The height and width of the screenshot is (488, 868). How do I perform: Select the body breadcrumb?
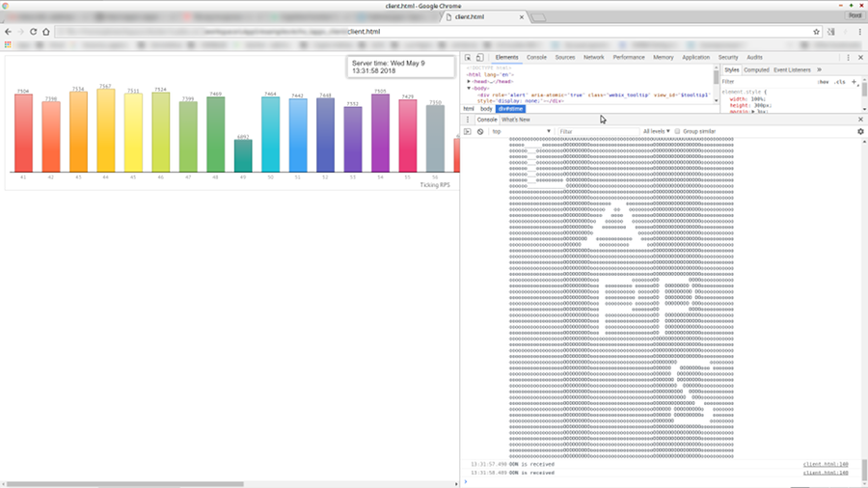pyautogui.click(x=486, y=109)
